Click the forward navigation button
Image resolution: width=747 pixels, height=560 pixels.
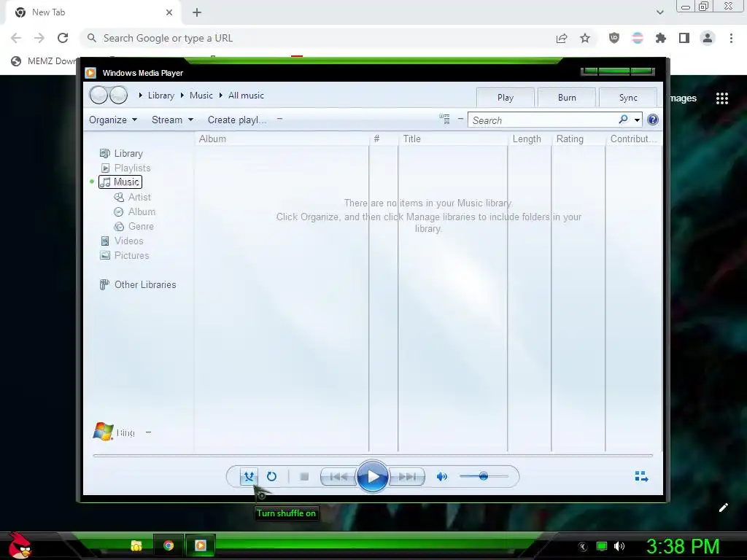click(x=119, y=96)
